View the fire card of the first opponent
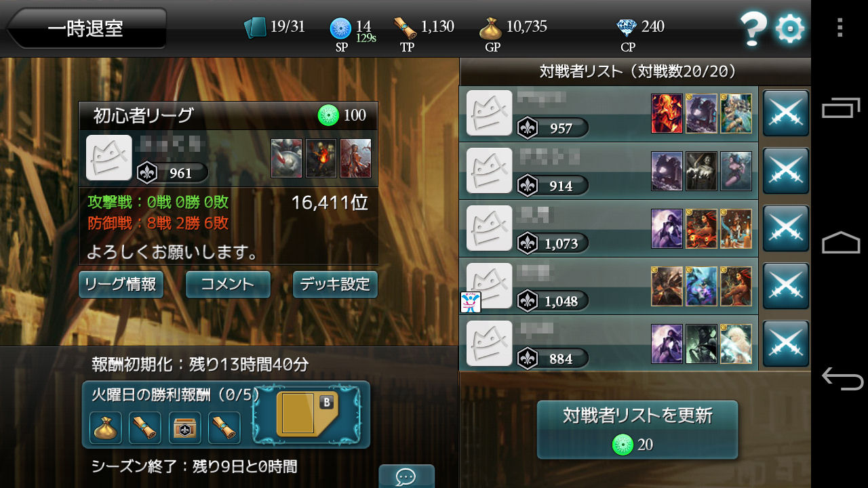The height and width of the screenshot is (488, 868). click(x=667, y=113)
